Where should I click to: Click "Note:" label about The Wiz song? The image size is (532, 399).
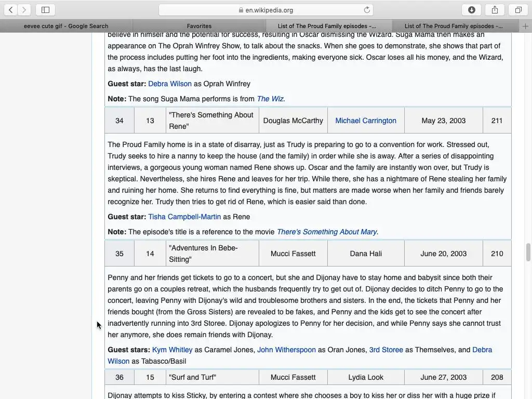point(117,99)
